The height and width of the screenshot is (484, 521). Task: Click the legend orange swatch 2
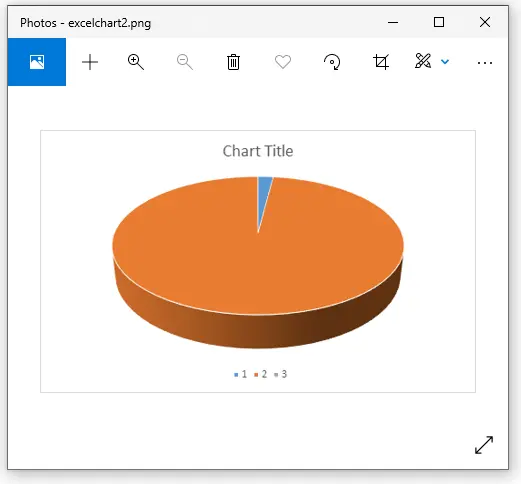(256, 375)
